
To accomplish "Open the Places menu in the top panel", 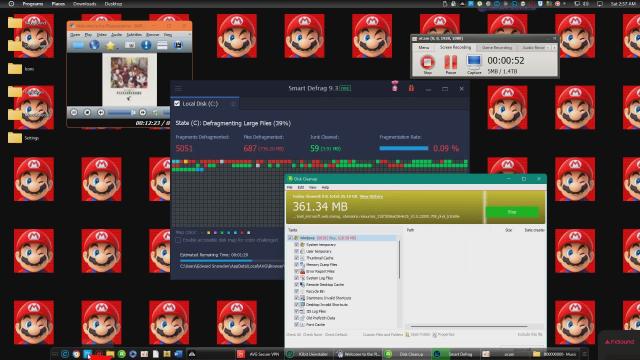I will 58,4.
